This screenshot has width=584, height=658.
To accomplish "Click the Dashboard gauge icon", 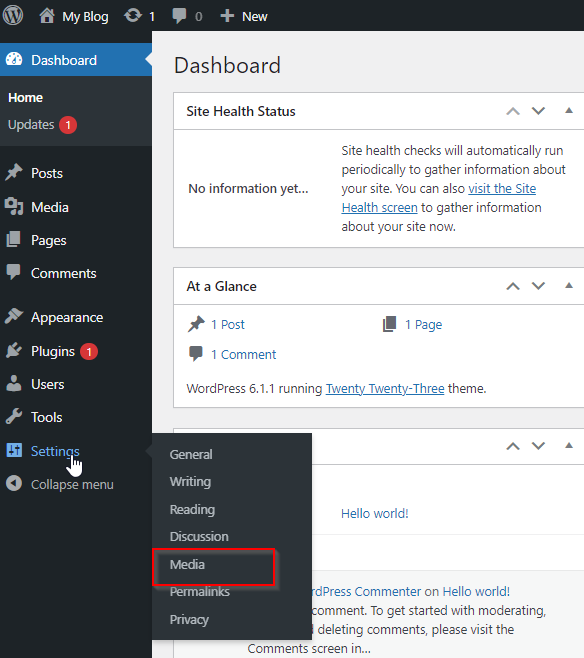I will [14, 60].
